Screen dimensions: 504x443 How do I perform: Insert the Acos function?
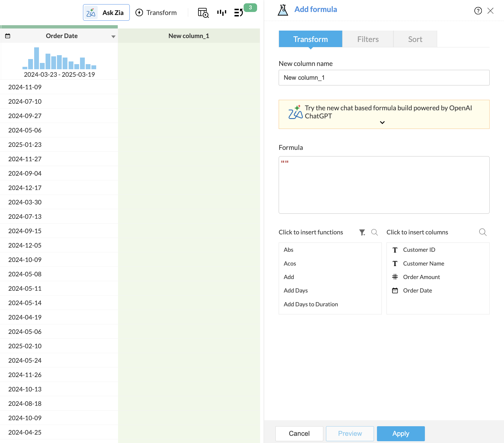[290, 263]
